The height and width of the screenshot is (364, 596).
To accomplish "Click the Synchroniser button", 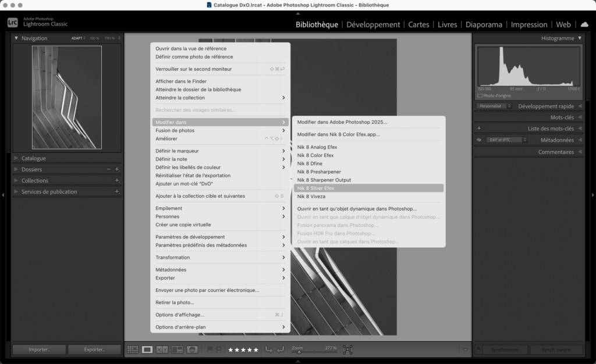I will point(505,349).
